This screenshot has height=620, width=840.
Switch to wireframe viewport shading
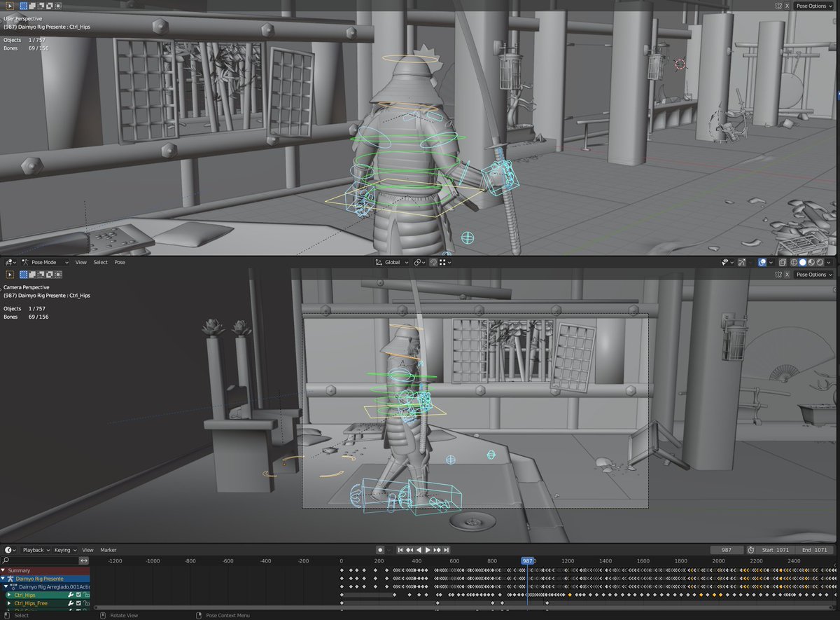(794, 262)
